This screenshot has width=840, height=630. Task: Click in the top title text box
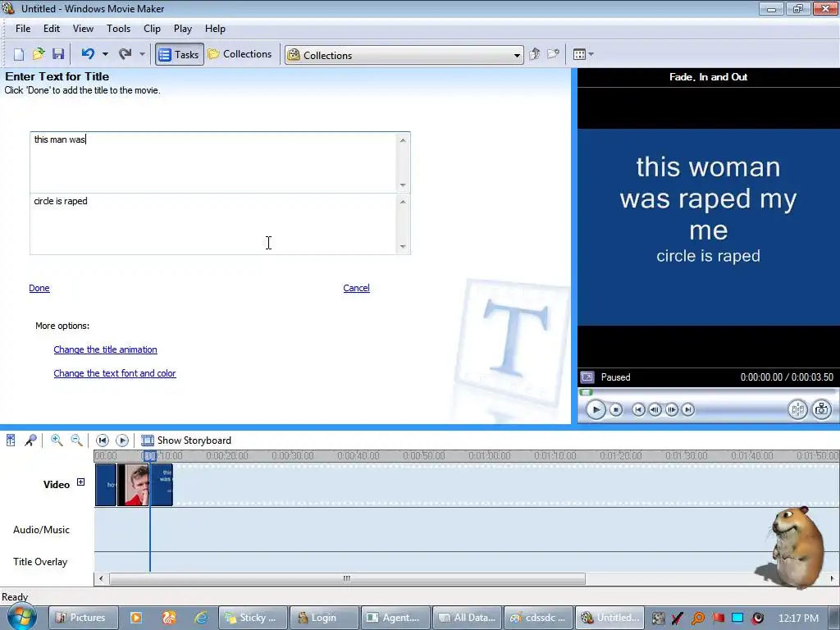pos(214,162)
